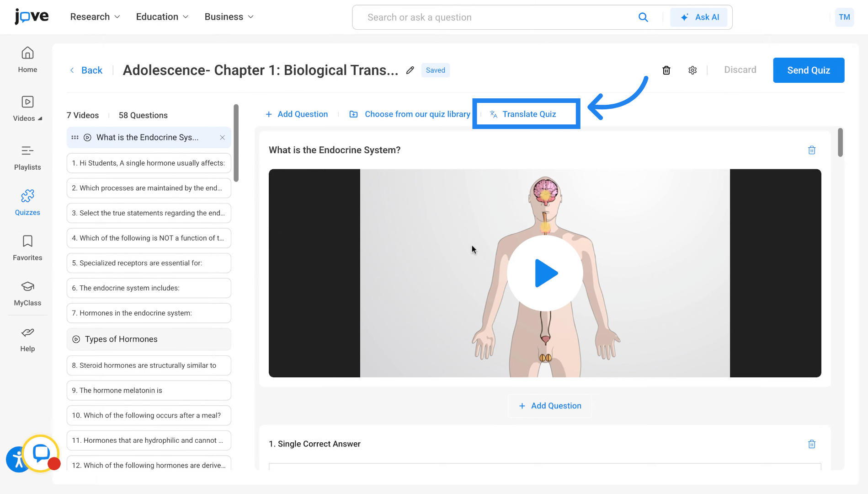Open the Quizzes section in the sidebar
The image size is (868, 494).
[x=27, y=202]
